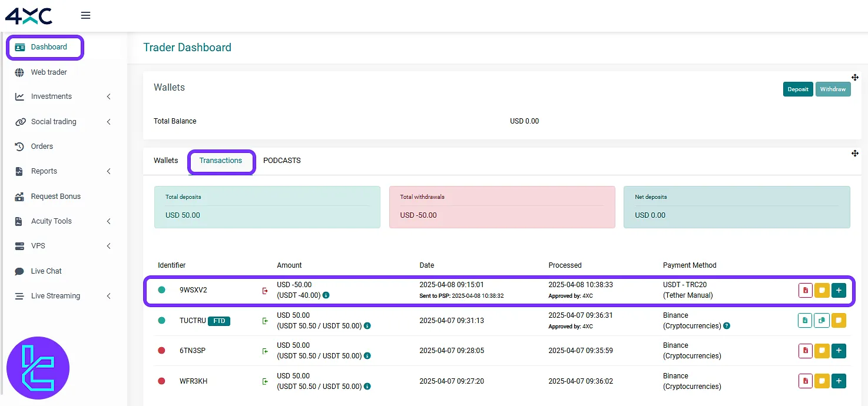The image size is (868, 406).
Task: Click identifier 6TN3SP
Action: click(x=193, y=351)
